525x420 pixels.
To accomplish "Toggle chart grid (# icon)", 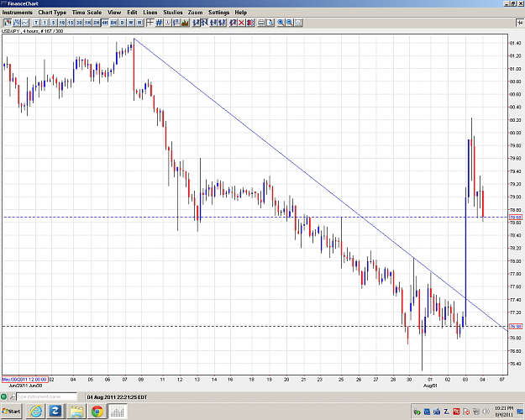I will 159,23.
